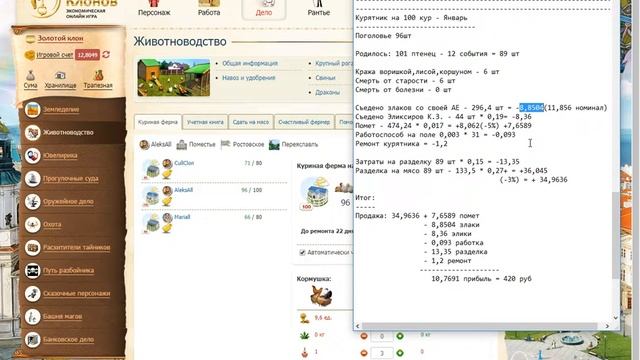Image resolution: width=640 pixels, height=360 pixels.
Task: Click the quantity field showing 3
Action: [382, 353]
